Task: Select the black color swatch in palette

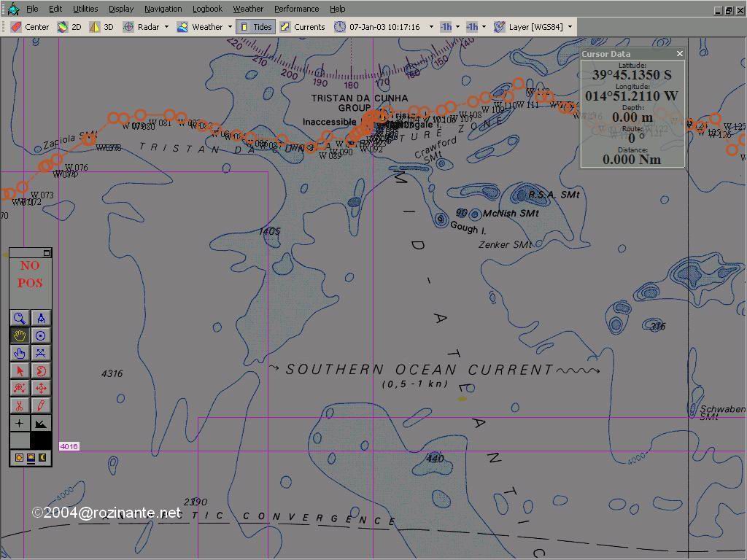Action: coord(41,440)
